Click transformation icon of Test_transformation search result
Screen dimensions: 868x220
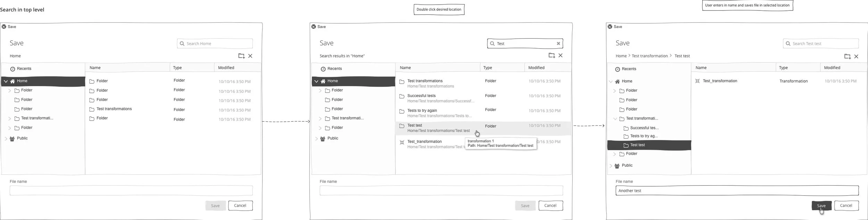(x=402, y=142)
